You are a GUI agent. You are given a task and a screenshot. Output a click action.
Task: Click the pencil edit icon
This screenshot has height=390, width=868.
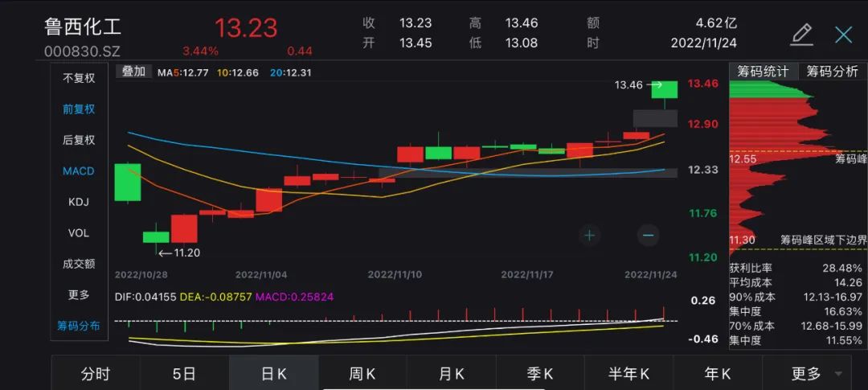point(801,34)
